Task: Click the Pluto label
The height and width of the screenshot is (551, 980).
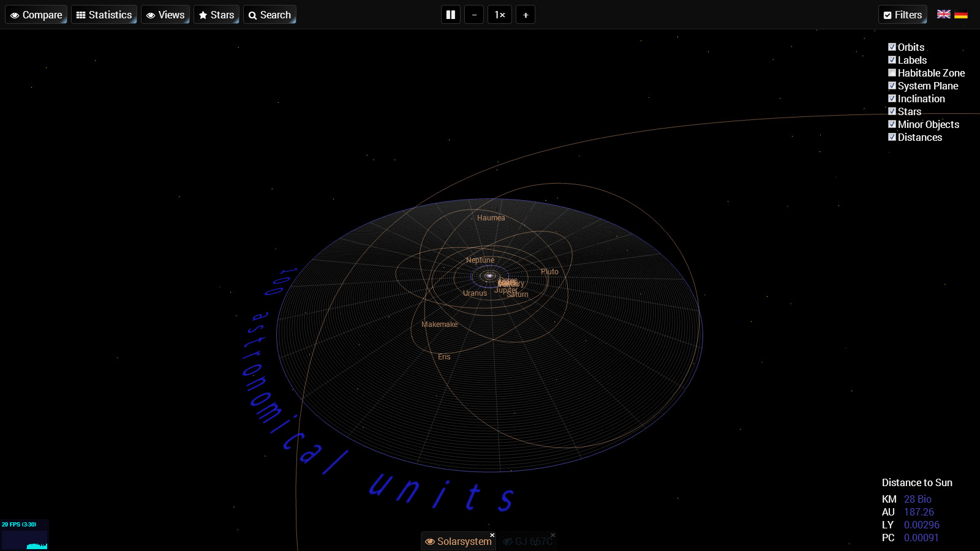Action: (549, 272)
